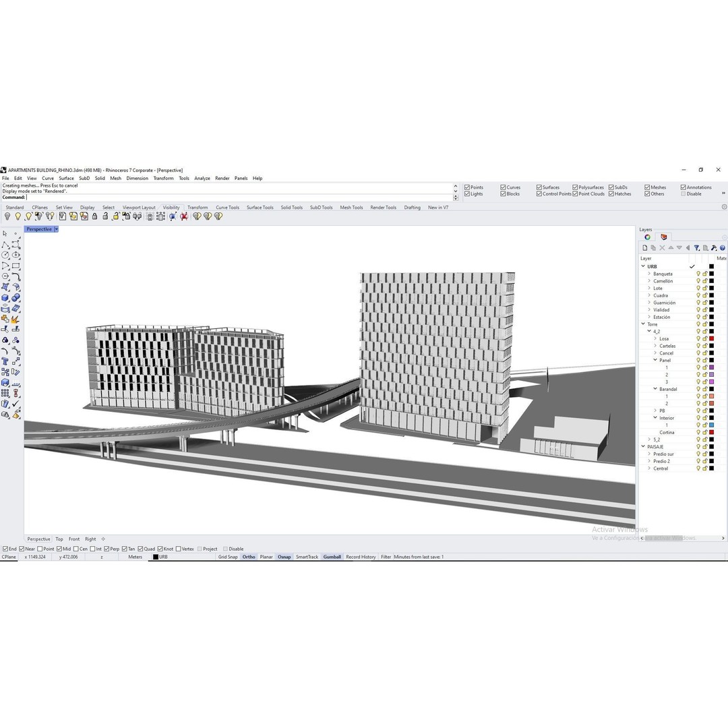728x728 pixels.
Task: Change the Losa layer red color swatch
Action: [x=711, y=338]
